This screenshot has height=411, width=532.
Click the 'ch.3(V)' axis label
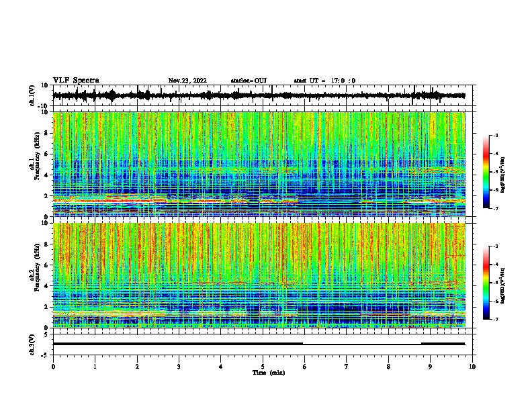(x=32, y=345)
